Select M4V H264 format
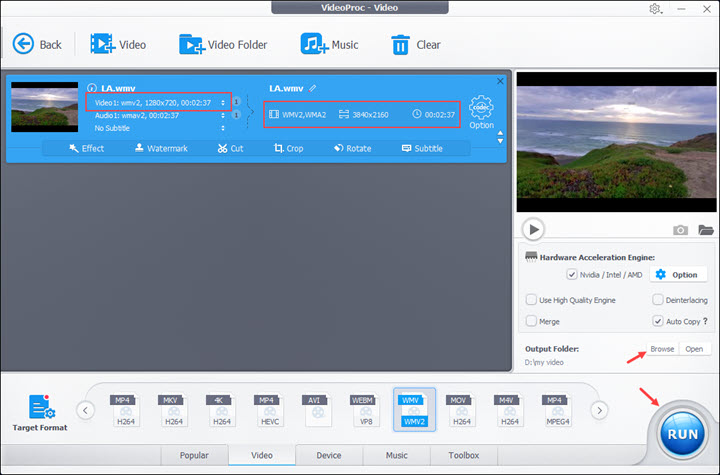The image size is (720, 475). coord(510,410)
